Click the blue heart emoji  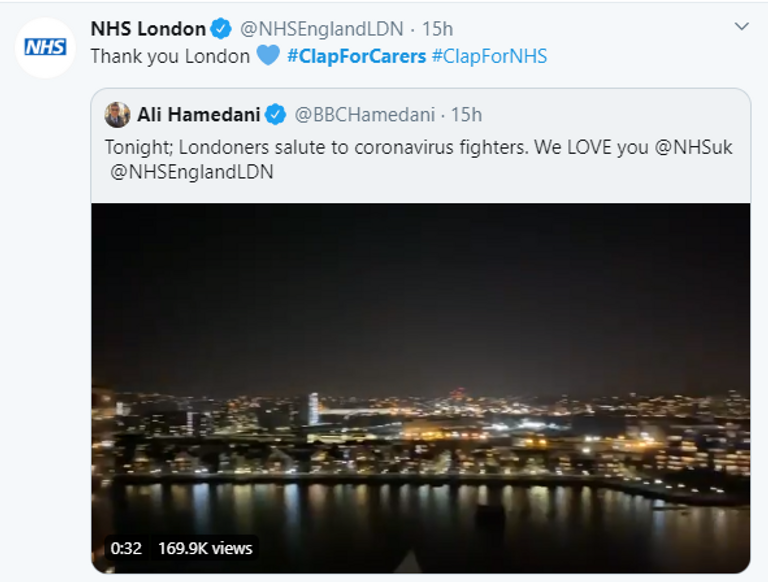pyautogui.click(x=267, y=56)
